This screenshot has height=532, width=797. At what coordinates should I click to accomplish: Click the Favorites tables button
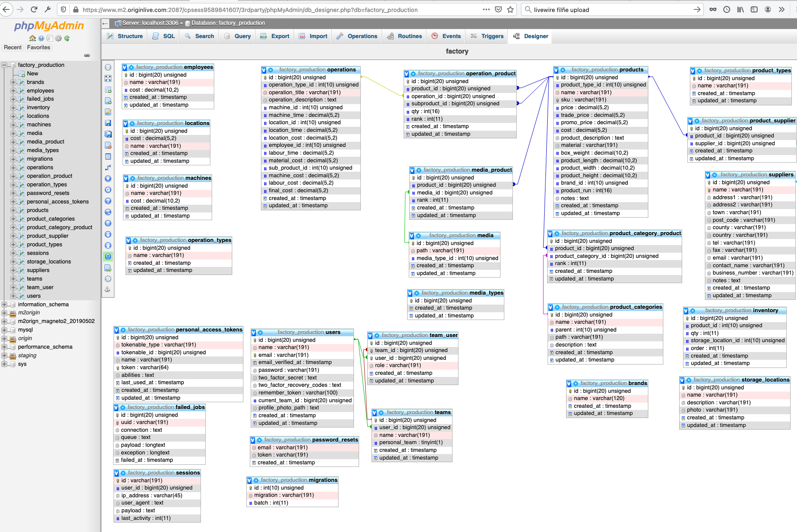coord(39,48)
